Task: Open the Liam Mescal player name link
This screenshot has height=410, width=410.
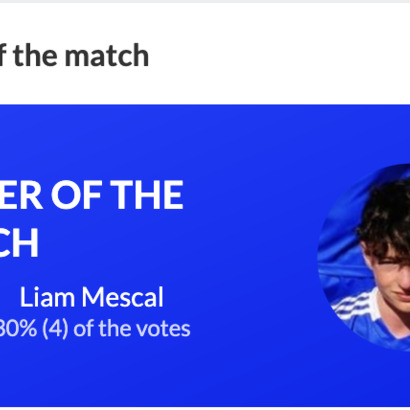Action: (92, 297)
